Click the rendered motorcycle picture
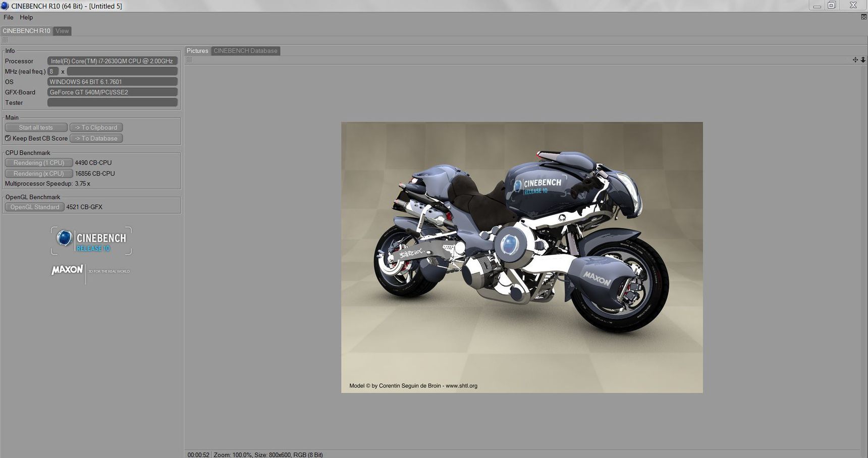868x458 pixels. (522, 257)
